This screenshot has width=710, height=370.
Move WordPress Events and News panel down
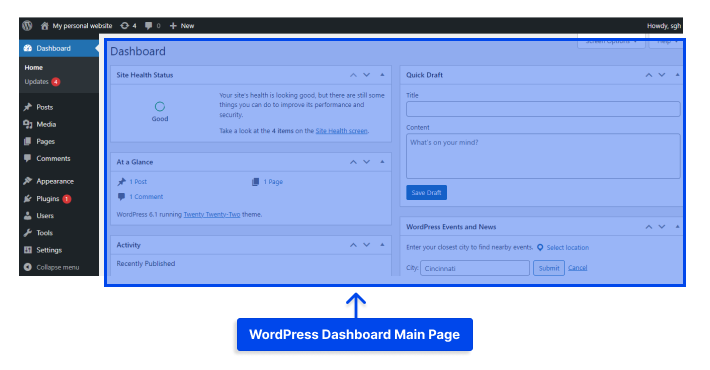(x=662, y=226)
